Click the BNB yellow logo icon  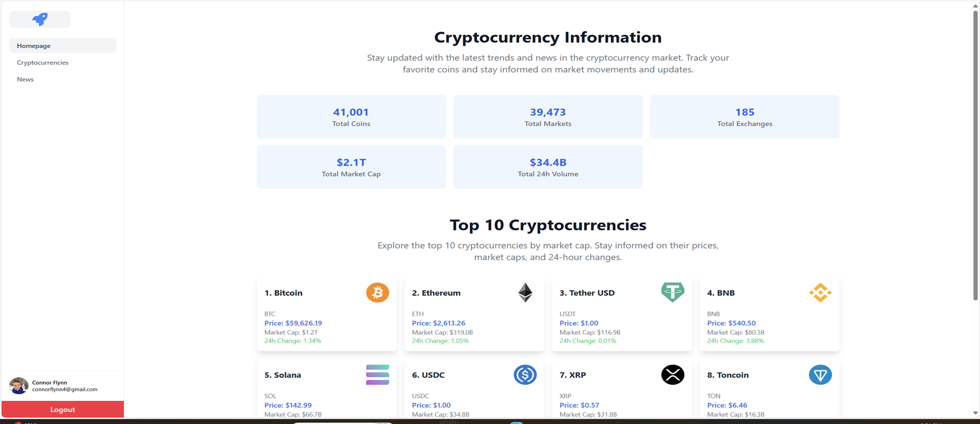(820, 292)
